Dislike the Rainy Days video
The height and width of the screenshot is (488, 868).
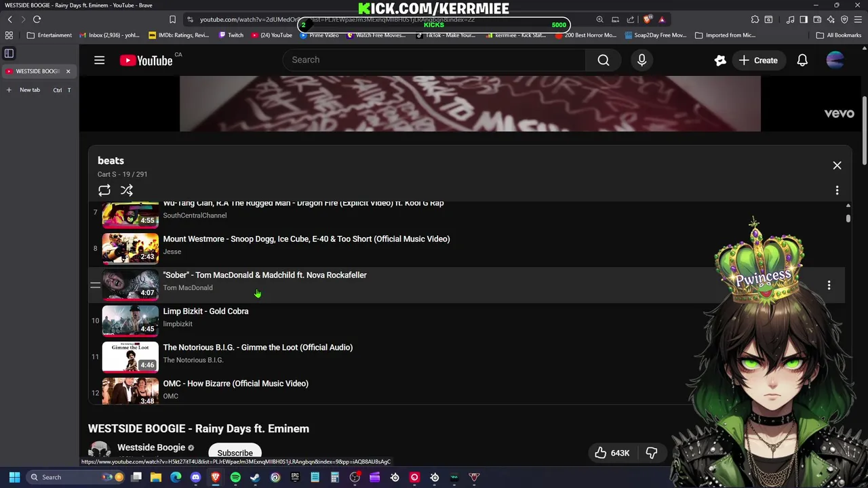click(x=652, y=453)
